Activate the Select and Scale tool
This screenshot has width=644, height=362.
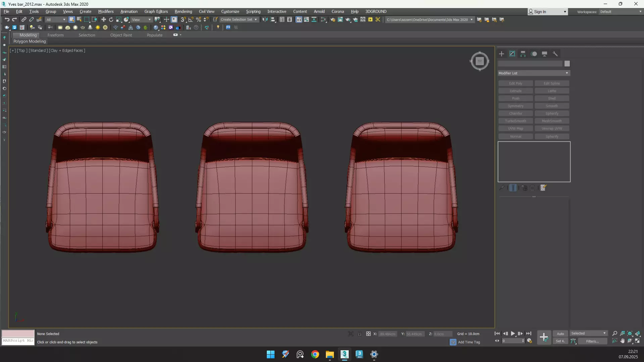pyautogui.click(x=119, y=19)
